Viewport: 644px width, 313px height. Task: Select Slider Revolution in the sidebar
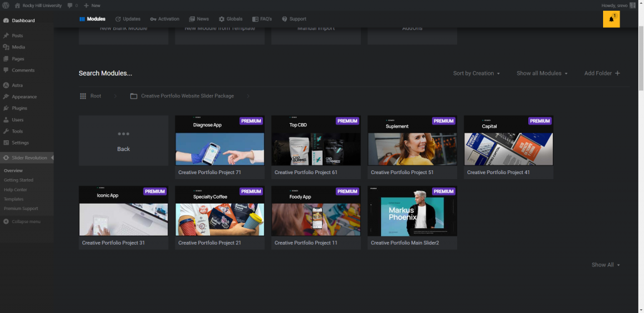click(x=26, y=158)
